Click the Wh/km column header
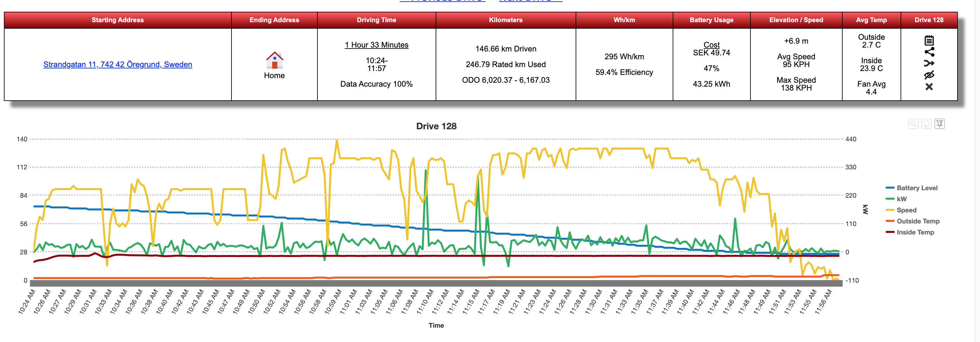The width and height of the screenshot is (980, 342). click(624, 20)
